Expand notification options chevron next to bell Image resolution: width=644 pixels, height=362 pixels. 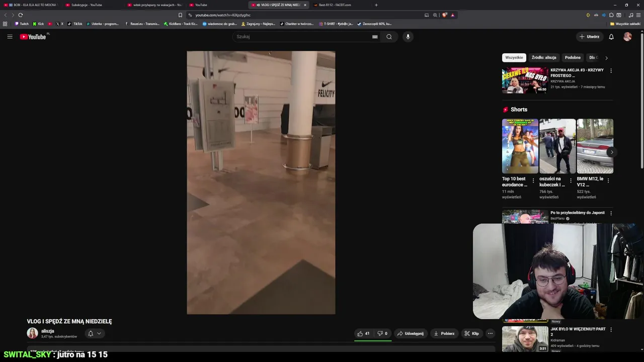coord(99,333)
